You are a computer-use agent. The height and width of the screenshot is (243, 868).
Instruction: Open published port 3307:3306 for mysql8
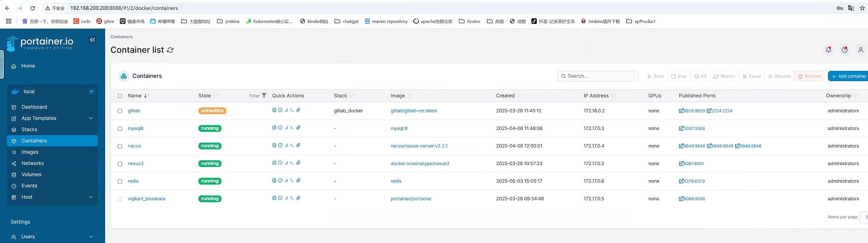coord(692,128)
